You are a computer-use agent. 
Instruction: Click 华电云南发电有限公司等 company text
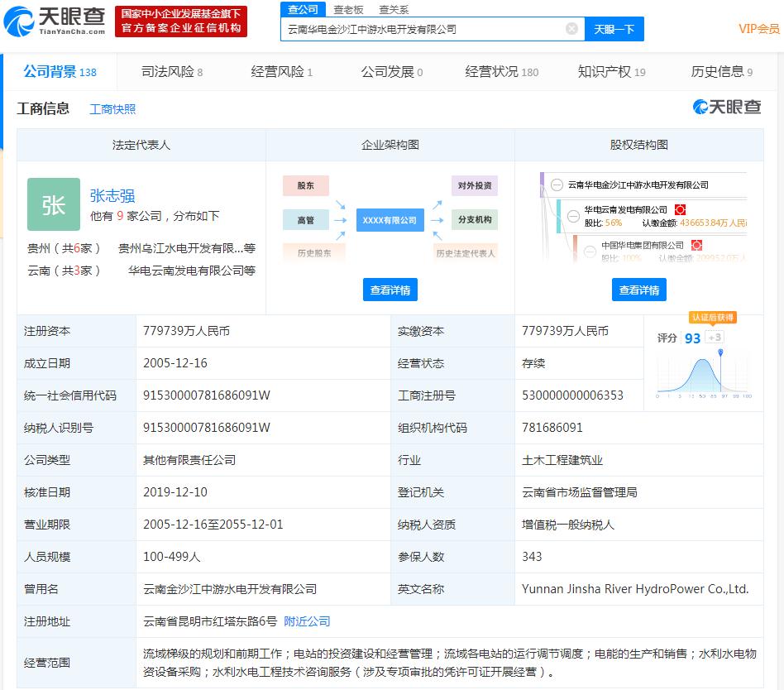[x=192, y=271]
